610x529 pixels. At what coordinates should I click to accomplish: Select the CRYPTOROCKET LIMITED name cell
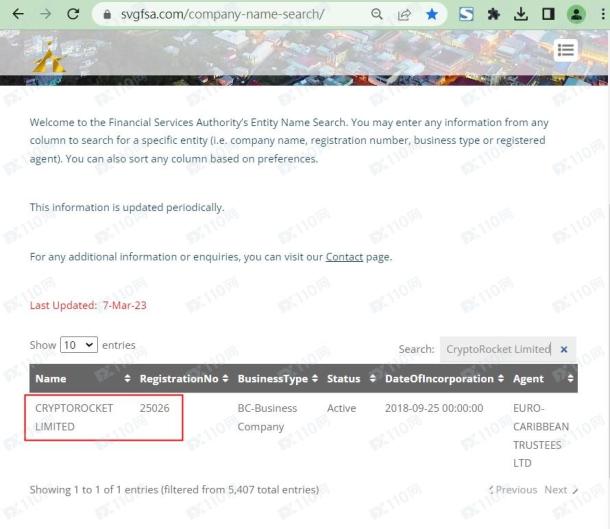tap(74, 417)
